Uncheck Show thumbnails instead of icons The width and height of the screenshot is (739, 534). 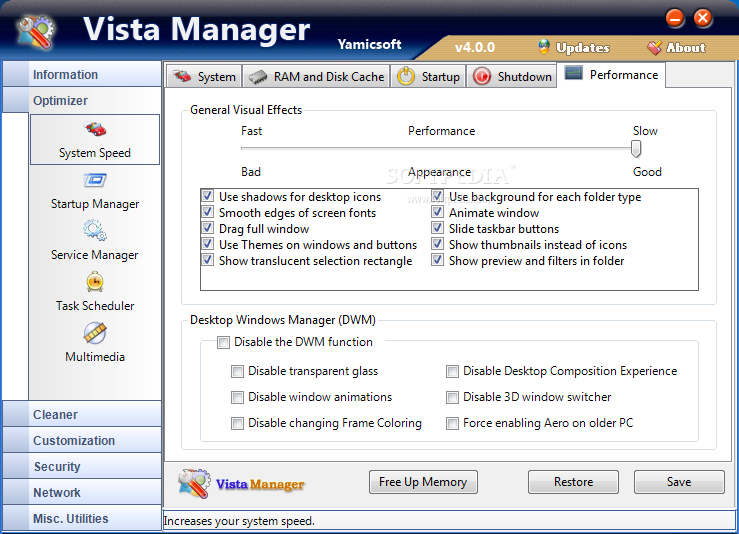pos(437,244)
